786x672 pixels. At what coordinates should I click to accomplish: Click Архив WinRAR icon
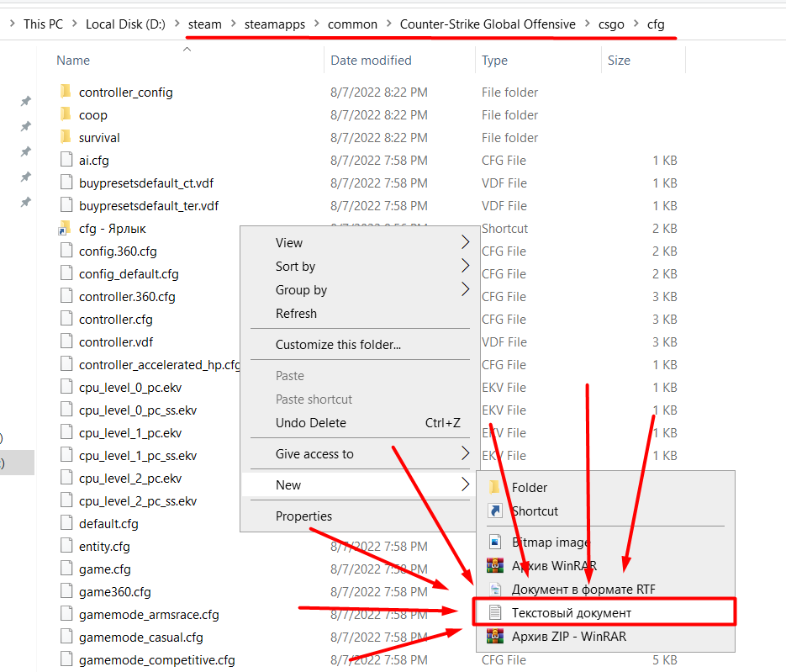point(495,565)
